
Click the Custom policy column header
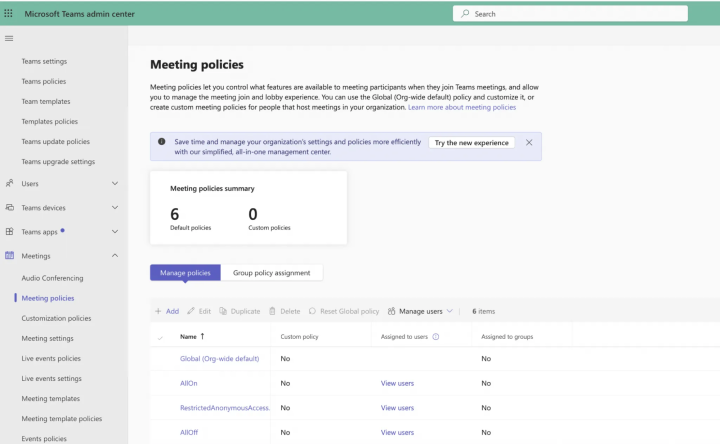[299, 337]
